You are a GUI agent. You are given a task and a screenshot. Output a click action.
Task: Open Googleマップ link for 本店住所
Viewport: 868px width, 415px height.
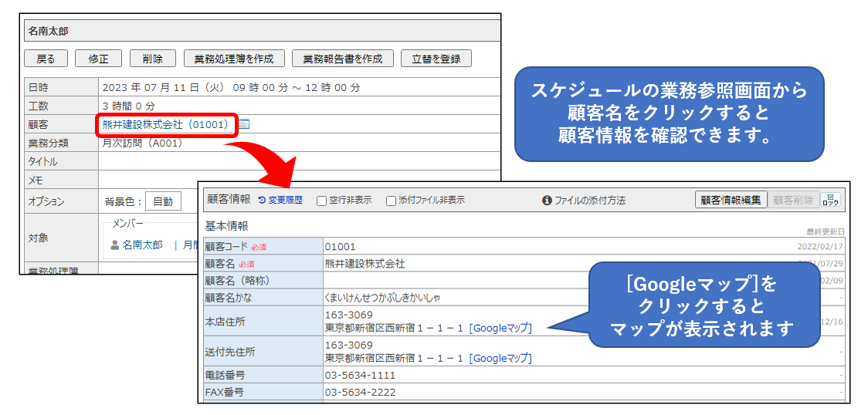(500, 328)
